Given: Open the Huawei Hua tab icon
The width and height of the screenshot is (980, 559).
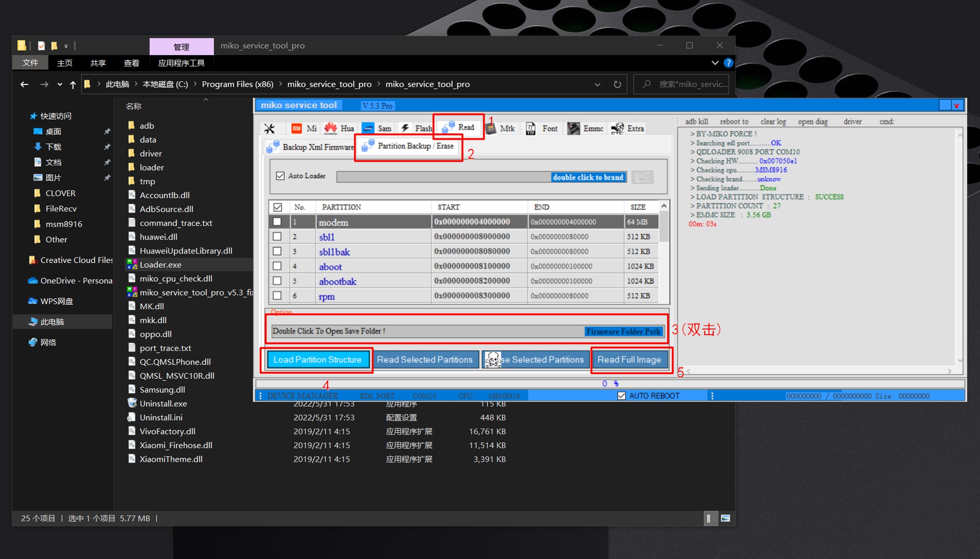Looking at the screenshot, I should [x=339, y=129].
